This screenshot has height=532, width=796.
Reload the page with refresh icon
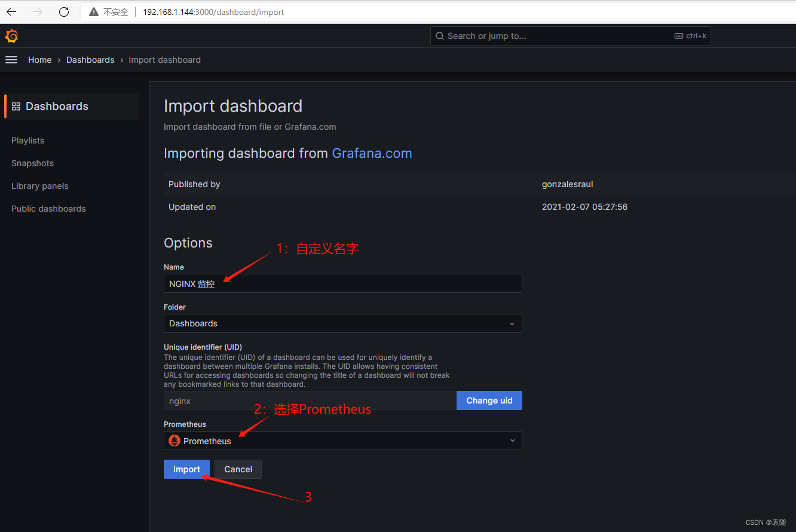(x=64, y=12)
